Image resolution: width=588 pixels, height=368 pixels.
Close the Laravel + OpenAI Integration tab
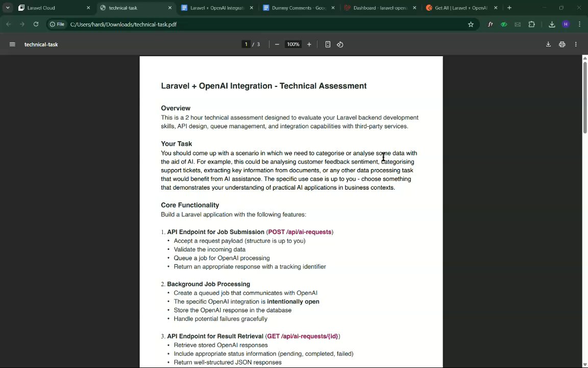coord(251,8)
